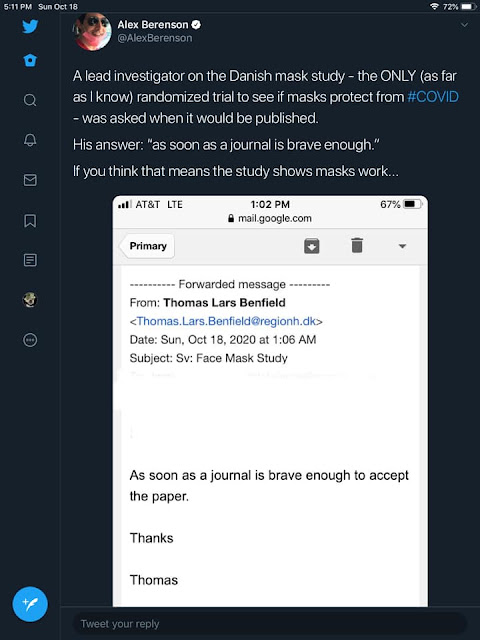Screen dimensions: 480x640
Task: Open the @AlexBerenson handle
Action: (155, 38)
